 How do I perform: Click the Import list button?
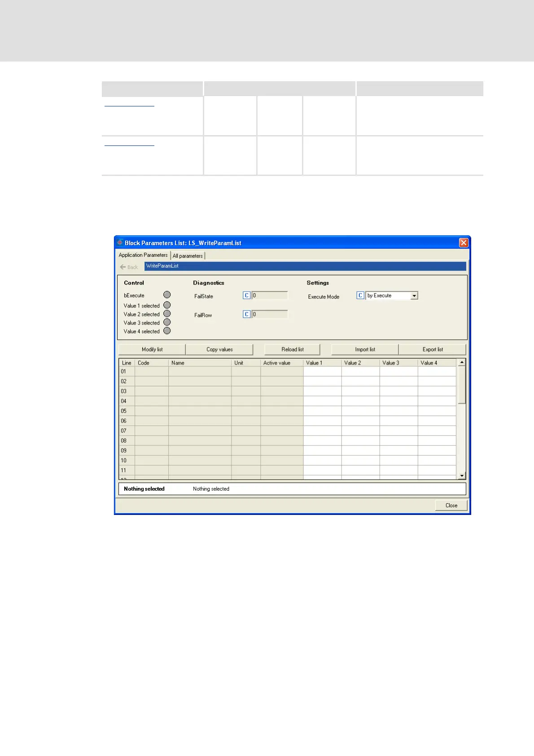[365, 349]
